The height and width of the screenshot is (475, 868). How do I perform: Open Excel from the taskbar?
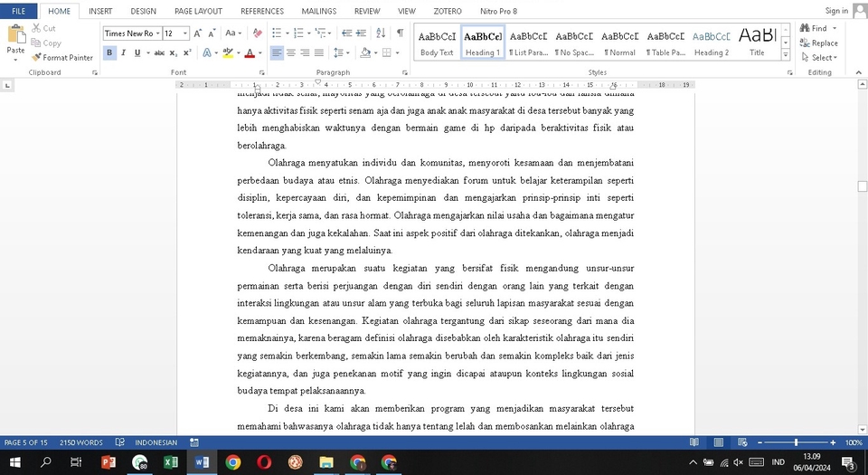point(171,462)
